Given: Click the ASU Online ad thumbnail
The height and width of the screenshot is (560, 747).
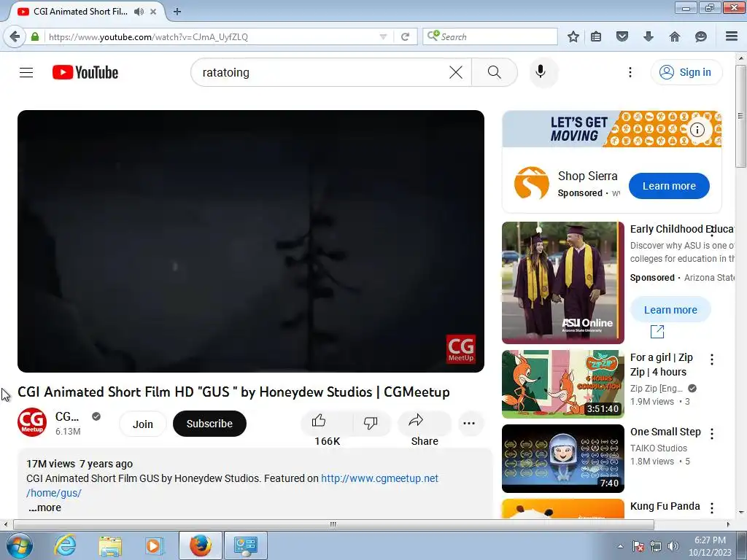Looking at the screenshot, I should [x=562, y=282].
